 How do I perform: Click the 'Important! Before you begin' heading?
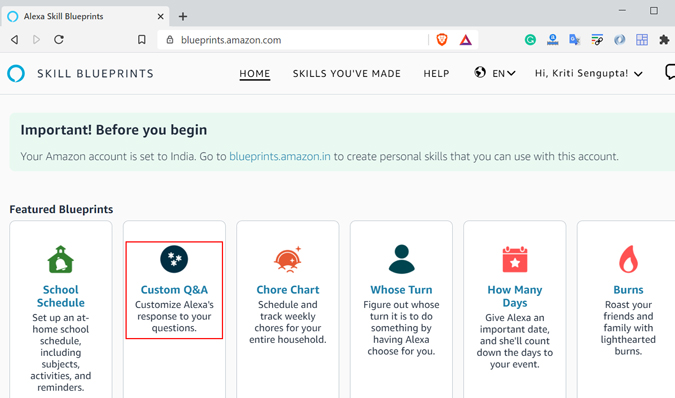coord(114,130)
